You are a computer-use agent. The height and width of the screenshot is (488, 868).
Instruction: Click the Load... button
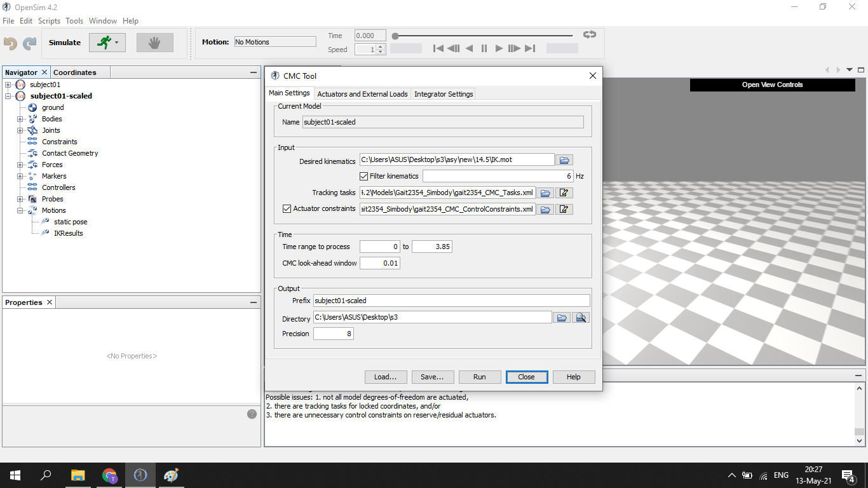coord(386,377)
